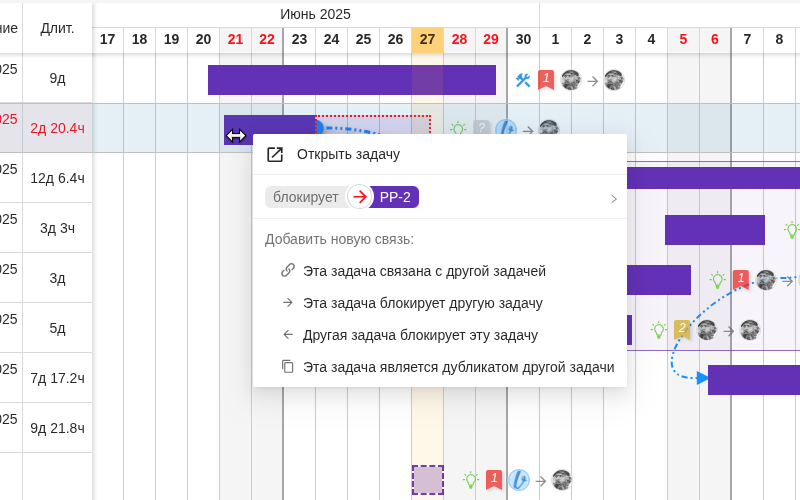Viewport: 800px width, 500px height.
Task: Select the 7д 17.2ч purple task bar
Action: click(754, 380)
